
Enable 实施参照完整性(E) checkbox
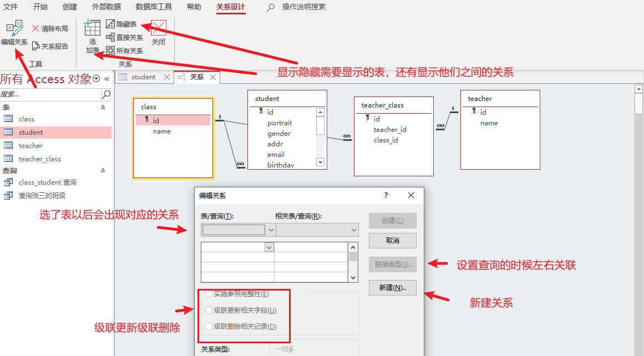click(x=209, y=293)
